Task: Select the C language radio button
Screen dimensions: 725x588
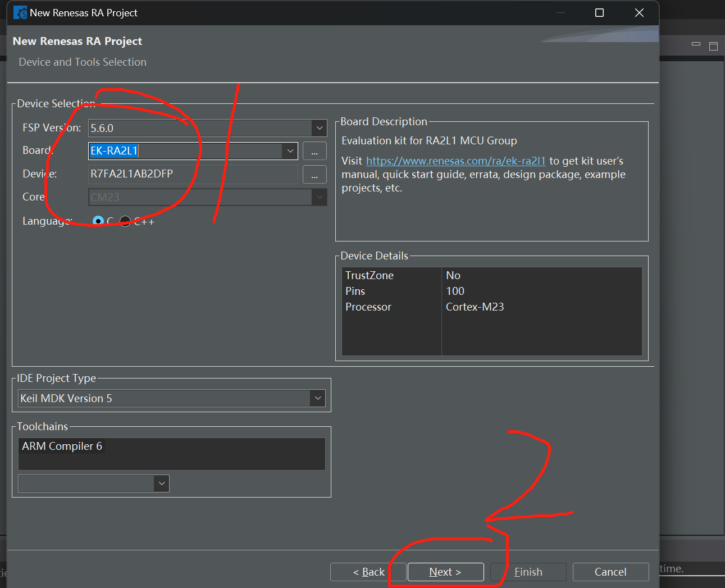Action: pos(98,221)
